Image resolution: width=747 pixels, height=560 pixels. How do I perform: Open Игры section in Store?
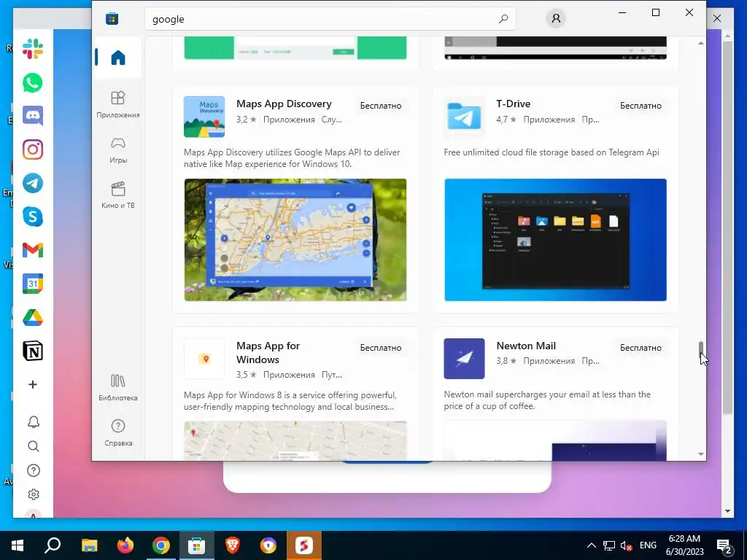(117, 149)
